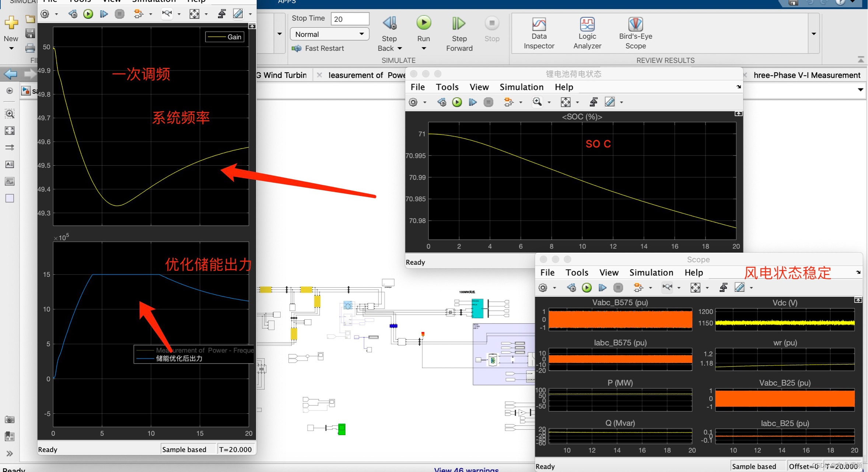Viewport: 868px width, 472px height.
Task: Open the Normal simulation mode dropdown
Action: click(329, 34)
